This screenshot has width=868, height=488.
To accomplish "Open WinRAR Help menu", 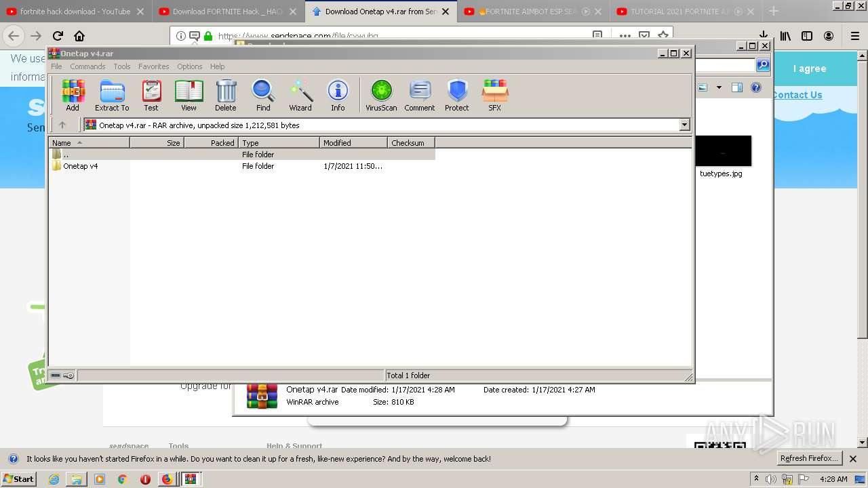I will 217,66.
